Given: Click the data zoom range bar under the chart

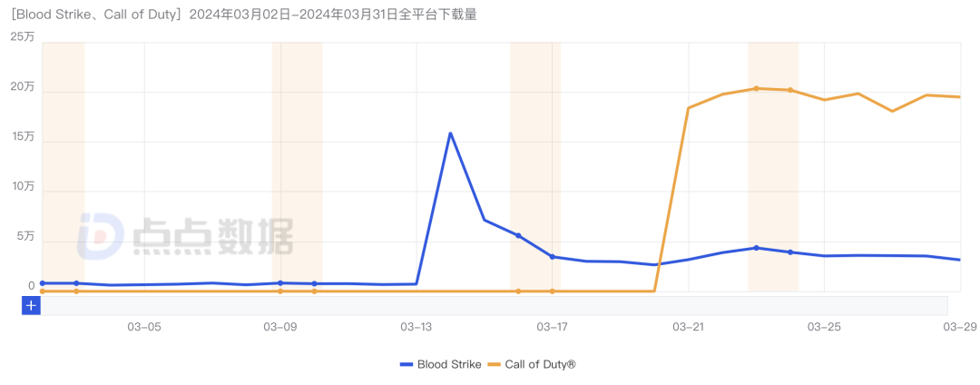Looking at the screenshot, I should (495, 306).
